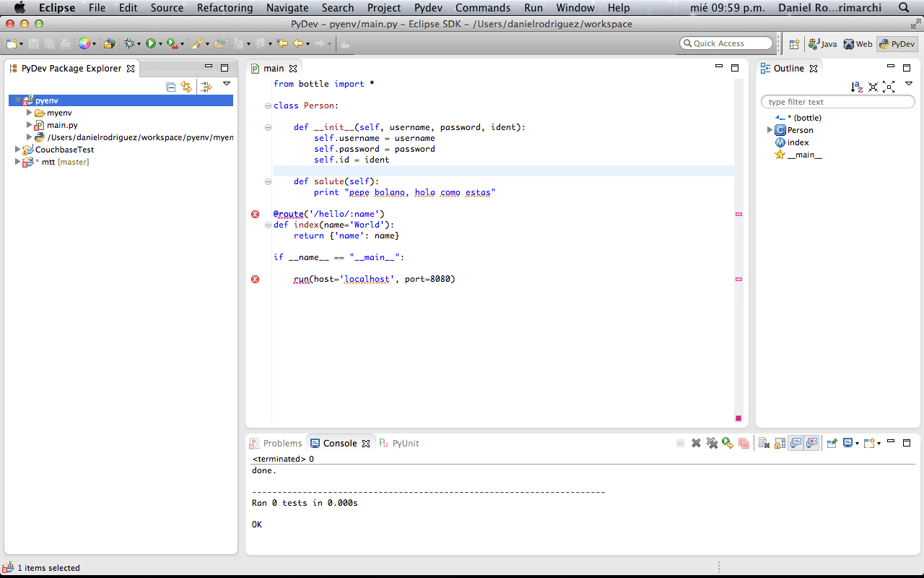This screenshot has width=924, height=578.
Task: Switch to the Web perspective
Action: click(x=858, y=44)
